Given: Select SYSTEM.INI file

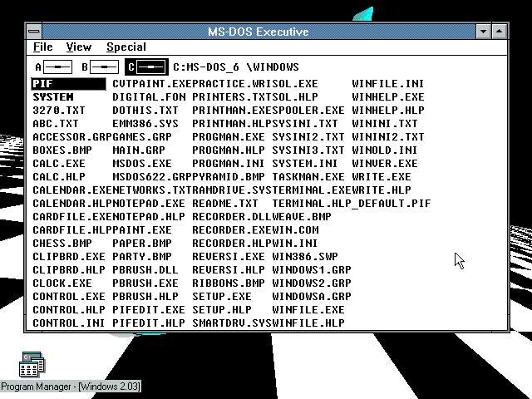Looking at the screenshot, I should tap(305, 163).
